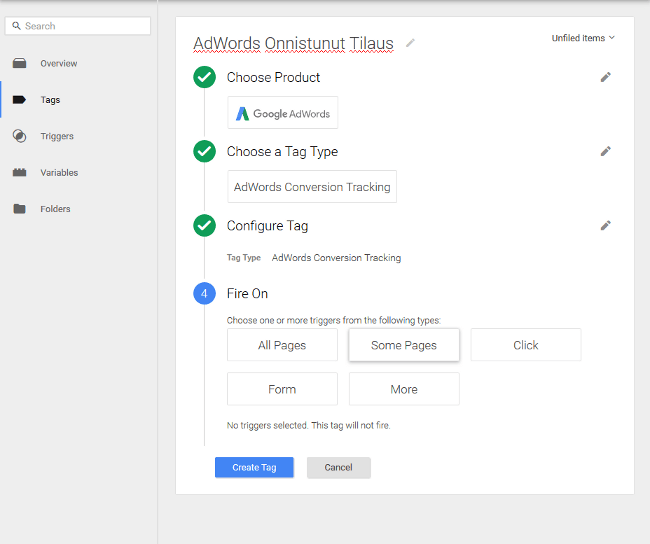Click the Configure Tag step heading
This screenshot has height=544, width=650.
267,226
